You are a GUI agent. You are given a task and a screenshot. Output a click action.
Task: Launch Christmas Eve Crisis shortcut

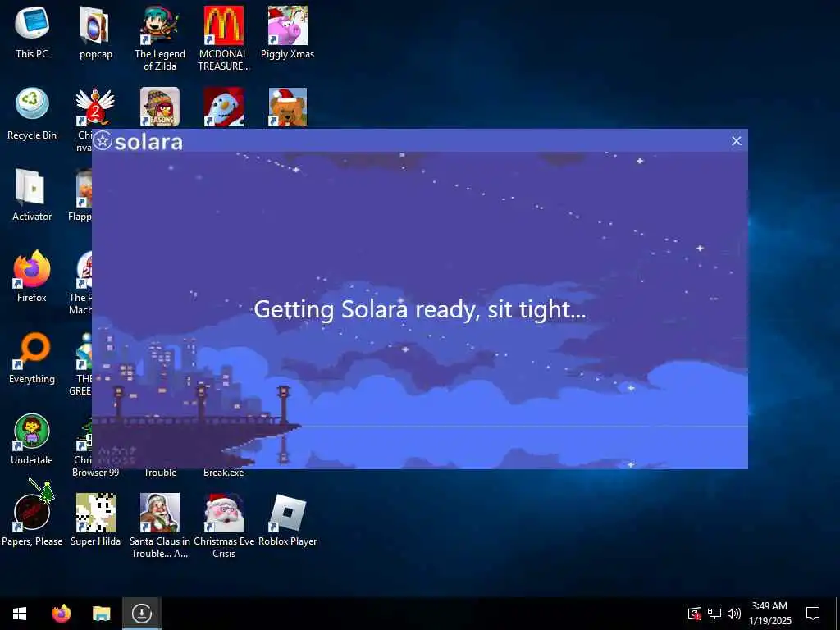coord(223,526)
